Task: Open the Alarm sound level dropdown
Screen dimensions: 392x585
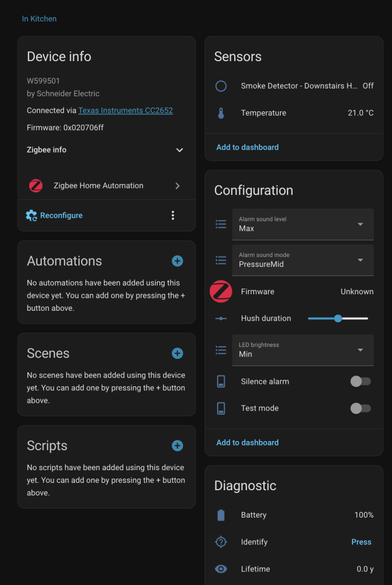Action: tap(303, 224)
